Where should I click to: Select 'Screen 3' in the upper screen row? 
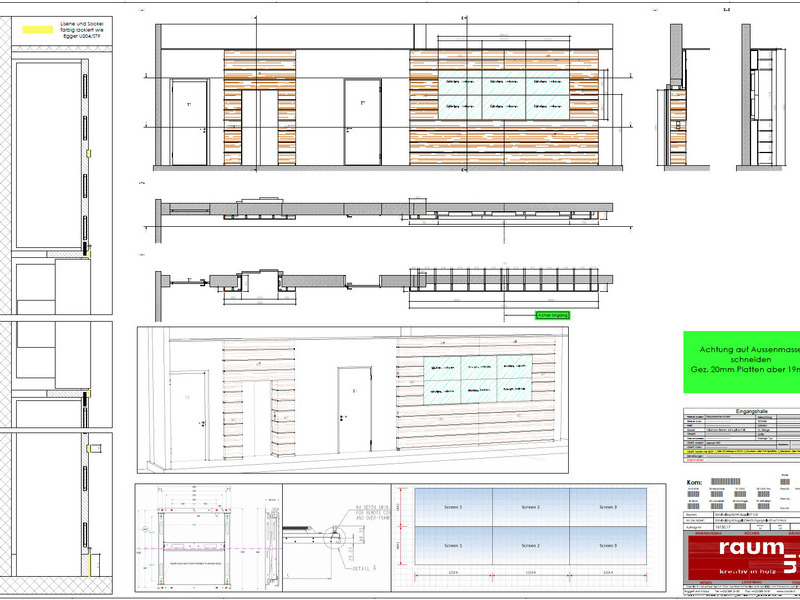point(608,507)
